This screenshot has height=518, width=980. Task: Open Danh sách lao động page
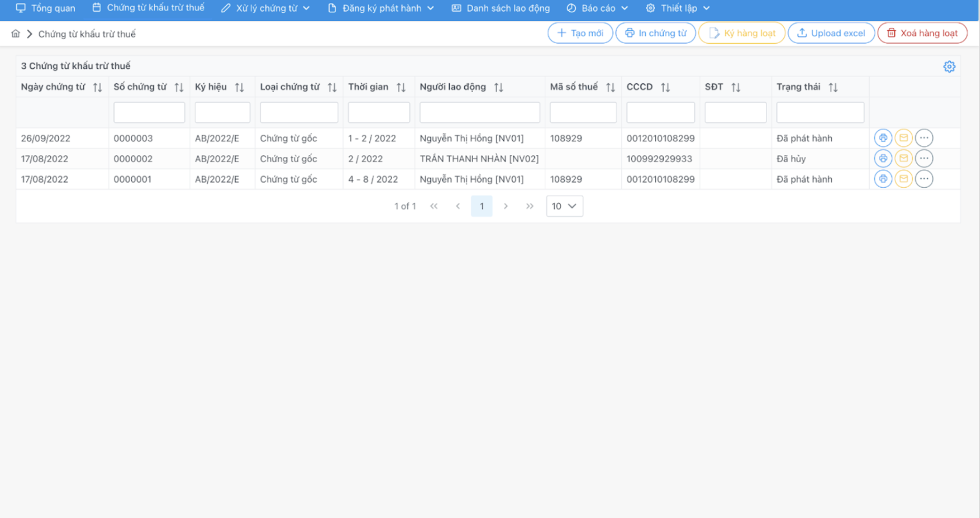(x=501, y=8)
